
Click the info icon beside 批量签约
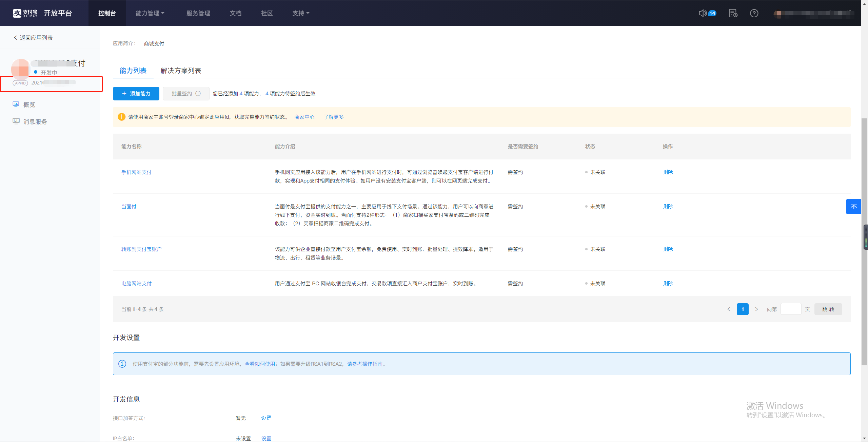[198, 94]
